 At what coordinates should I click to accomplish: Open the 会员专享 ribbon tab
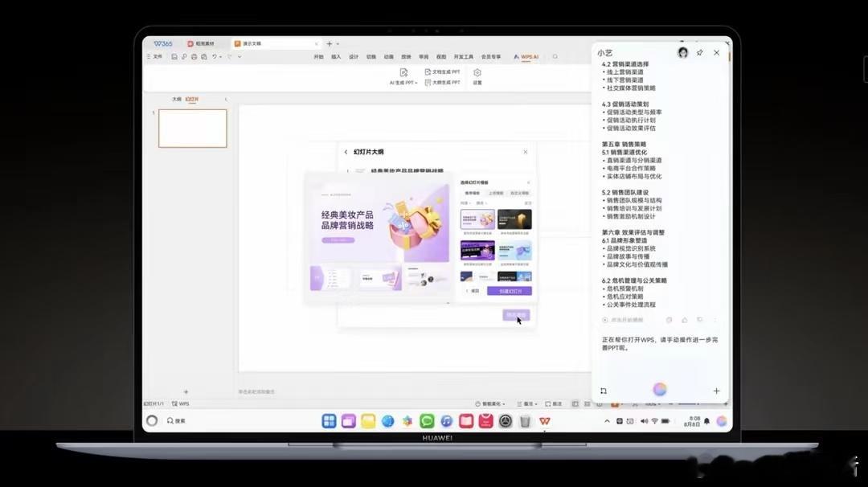click(x=491, y=56)
